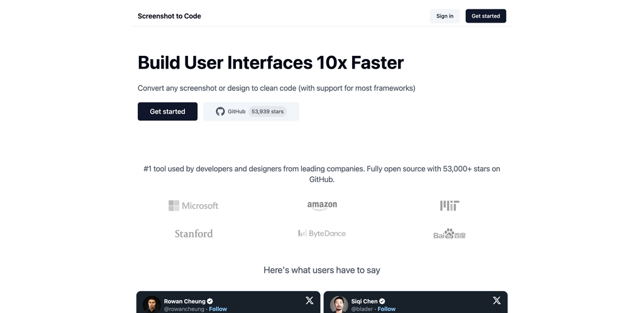Click X logo on Rowan Cheung's tweet

309,300
